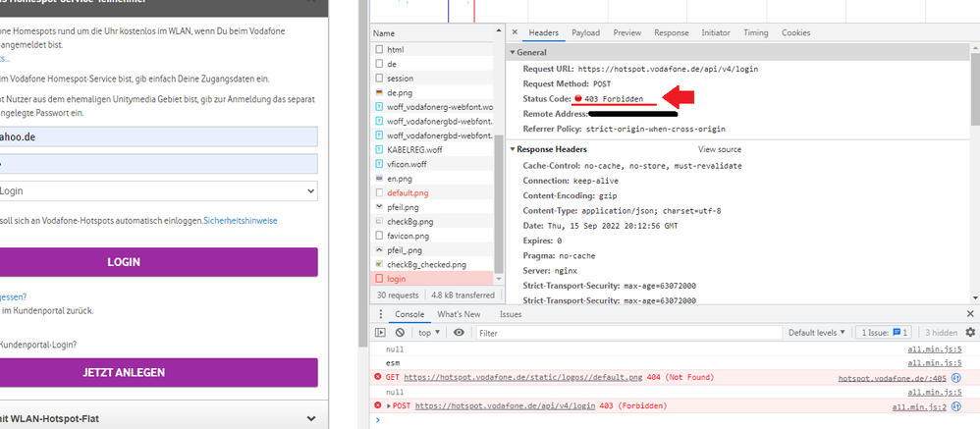The image size is (980, 429).
Task: Switch to the Timing tab
Action: click(756, 32)
